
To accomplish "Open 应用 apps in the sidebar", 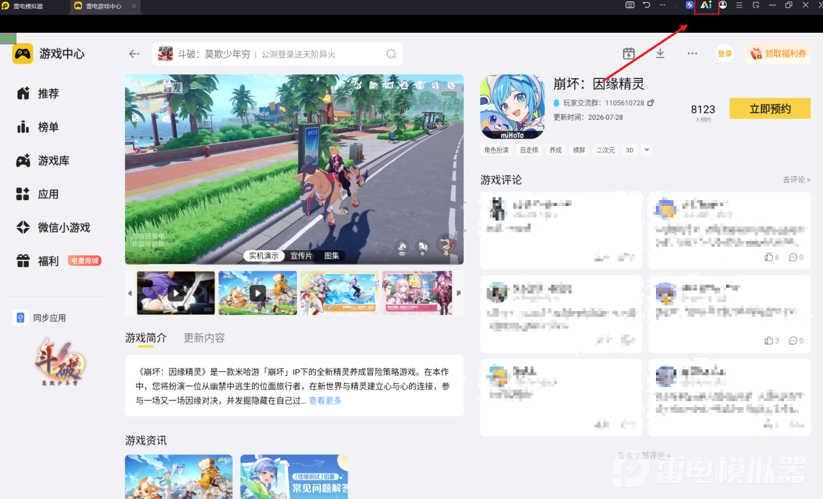I will click(38, 194).
